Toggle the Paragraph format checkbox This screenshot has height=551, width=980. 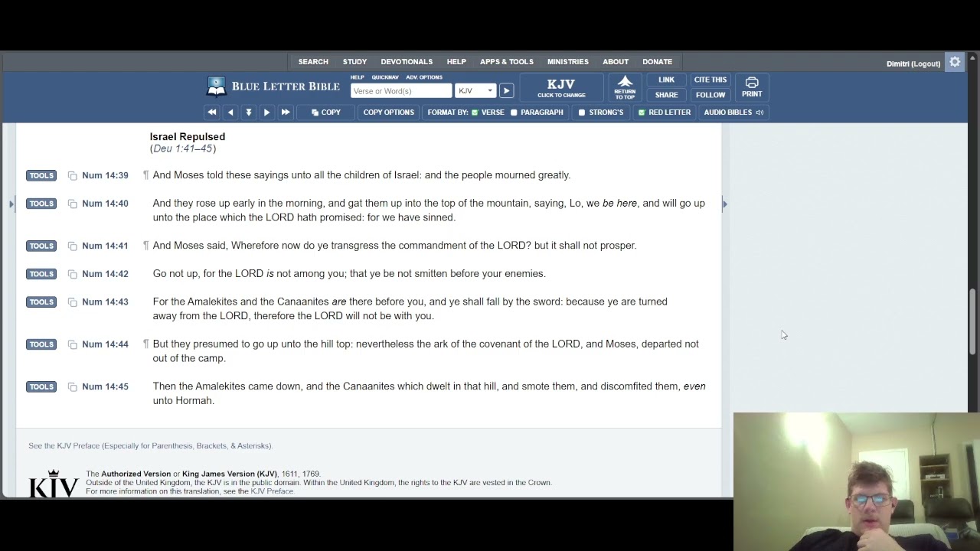click(x=514, y=112)
